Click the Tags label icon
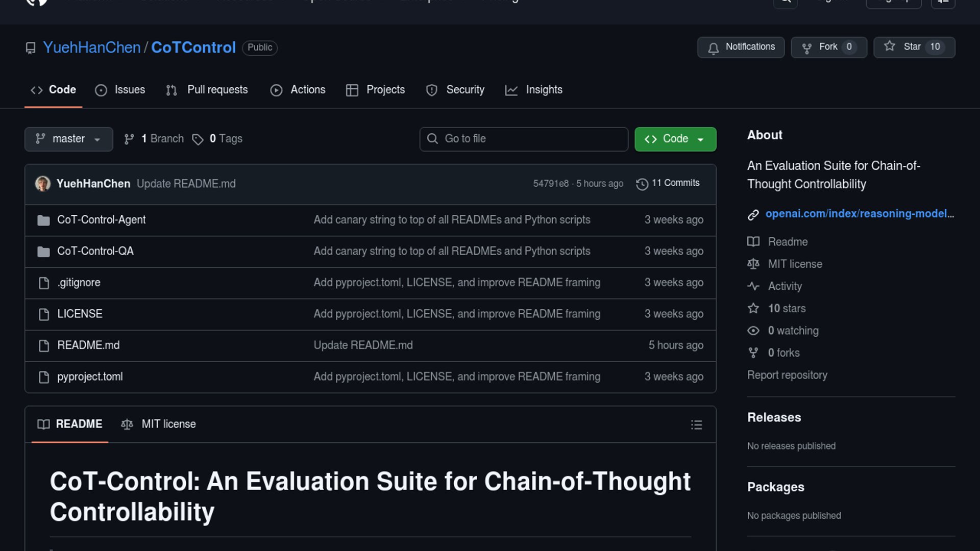This screenshot has width=980, height=551. click(198, 139)
